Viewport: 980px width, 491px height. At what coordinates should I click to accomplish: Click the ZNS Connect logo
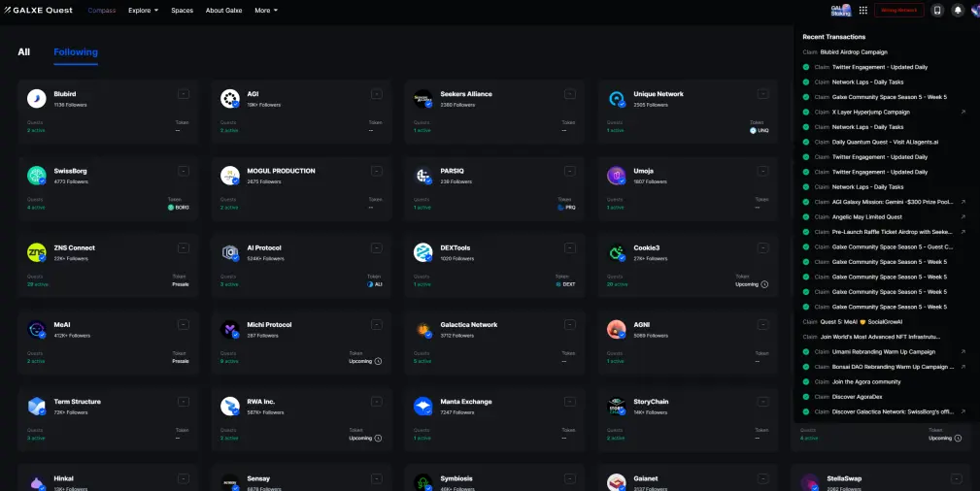coord(37,252)
